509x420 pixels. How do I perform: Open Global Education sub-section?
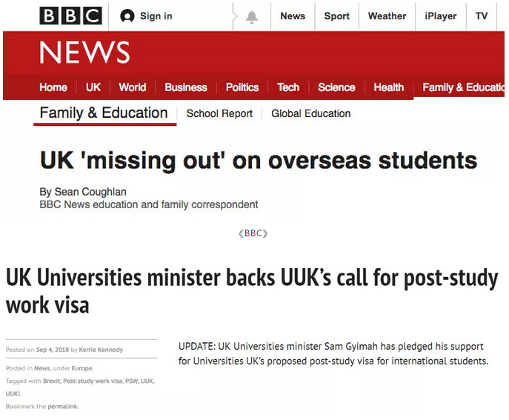[311, 114]
